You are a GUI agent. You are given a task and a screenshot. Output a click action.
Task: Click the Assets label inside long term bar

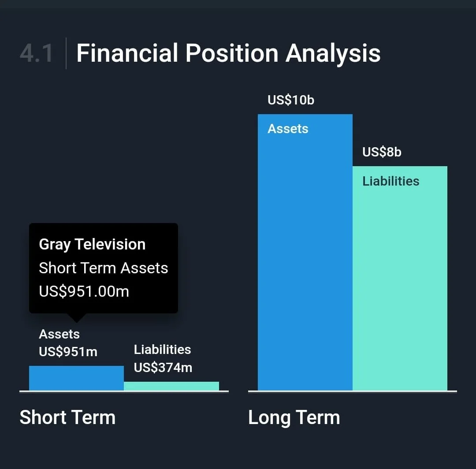pos(288,129)
